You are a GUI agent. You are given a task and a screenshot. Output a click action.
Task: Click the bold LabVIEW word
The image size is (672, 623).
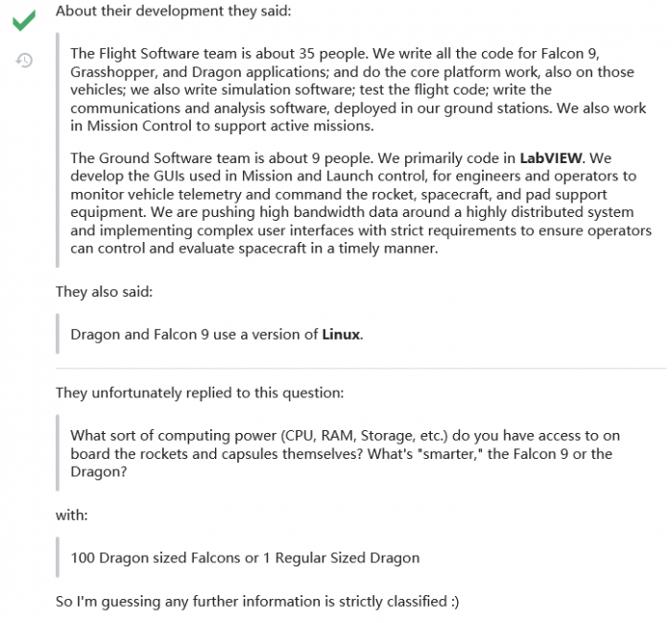[x=549, y=156]
